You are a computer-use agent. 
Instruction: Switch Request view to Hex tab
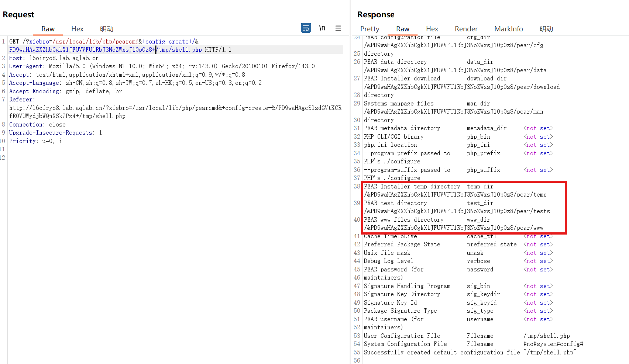(x=78, y=29)
